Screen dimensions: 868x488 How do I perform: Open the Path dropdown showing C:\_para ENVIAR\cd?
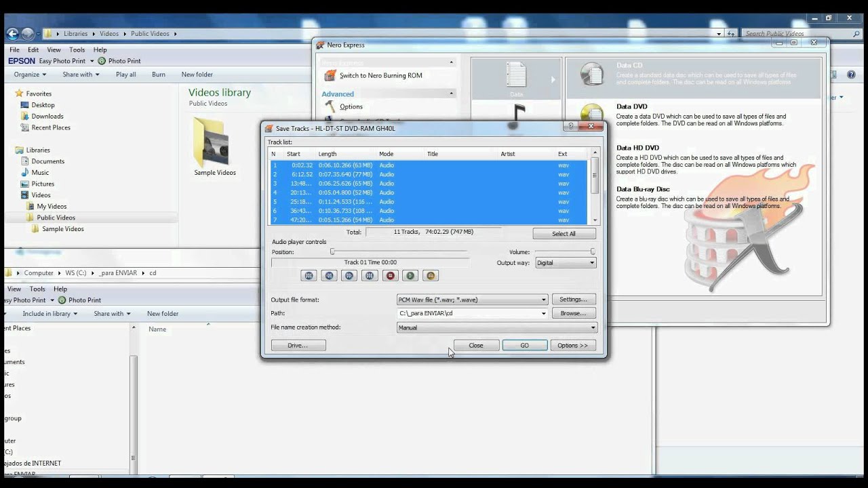point(472,313)
